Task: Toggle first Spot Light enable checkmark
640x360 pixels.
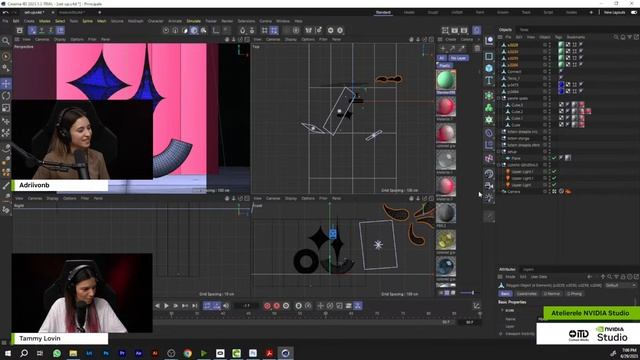Action: coord(554,171)
